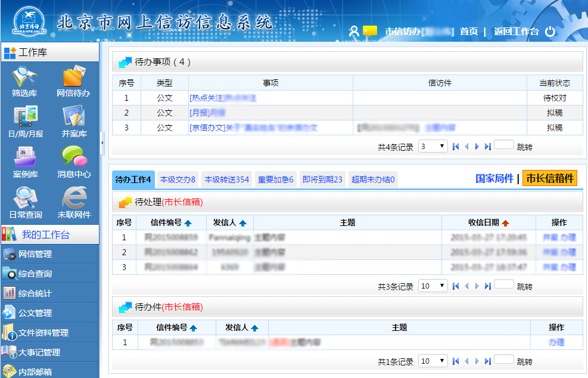Collapse the left sidebar using the splitter arrow
Image resolution: width=588 pixels, height=378 pixels.
[102, 143]
